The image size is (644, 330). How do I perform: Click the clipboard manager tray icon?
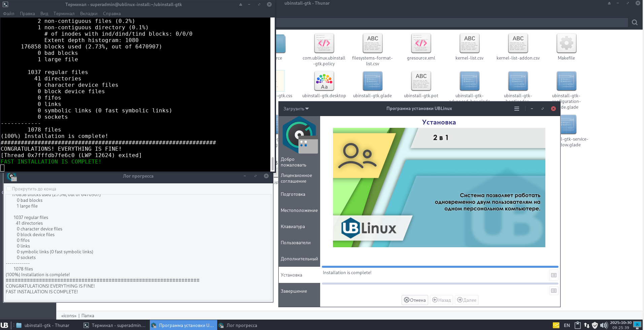[578, 325]
